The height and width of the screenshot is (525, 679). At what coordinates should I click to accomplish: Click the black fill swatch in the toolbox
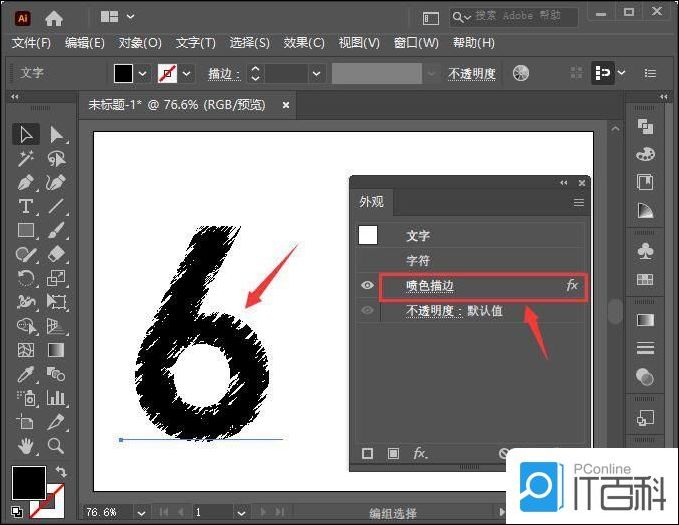(x=27, y=483)
